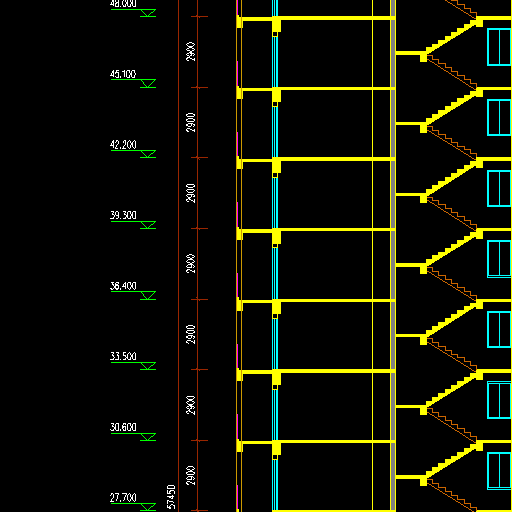This screenshot has width=512, height=512.
Task: Select the green elevation triangle marker beside 42.200
Action: click(148, 154)
